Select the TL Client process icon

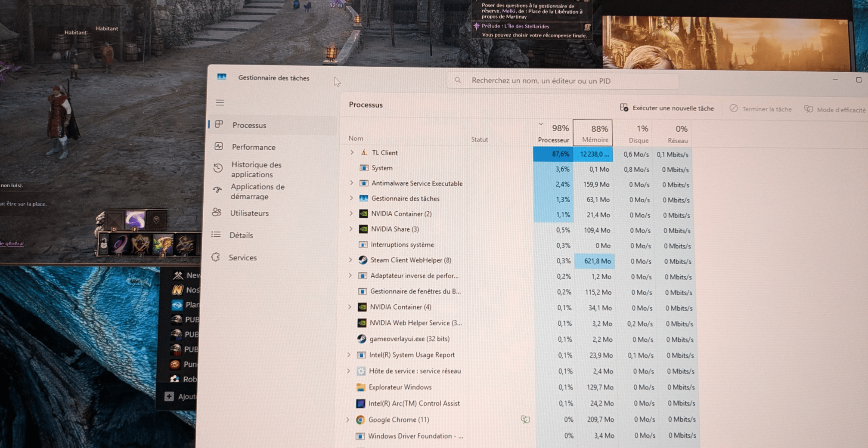[364, 152]
